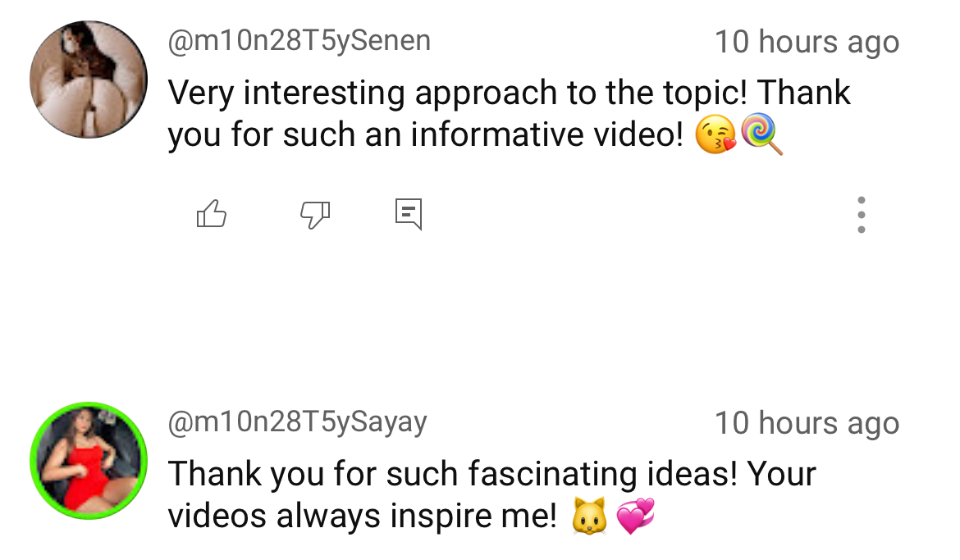960x560 pixels.
Task: Tap the thumbs-down dislike icon
Action: [x=315, y=215]
